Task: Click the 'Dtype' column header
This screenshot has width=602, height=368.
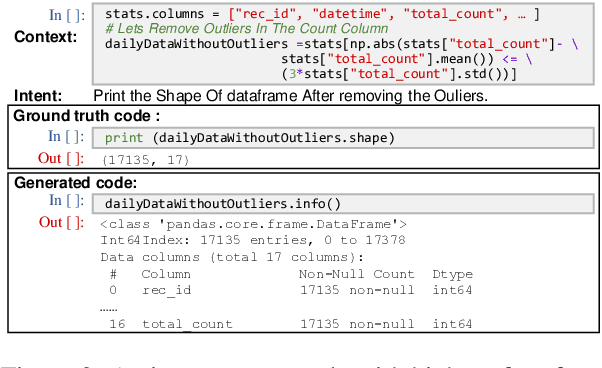Action: pos(453,274)
